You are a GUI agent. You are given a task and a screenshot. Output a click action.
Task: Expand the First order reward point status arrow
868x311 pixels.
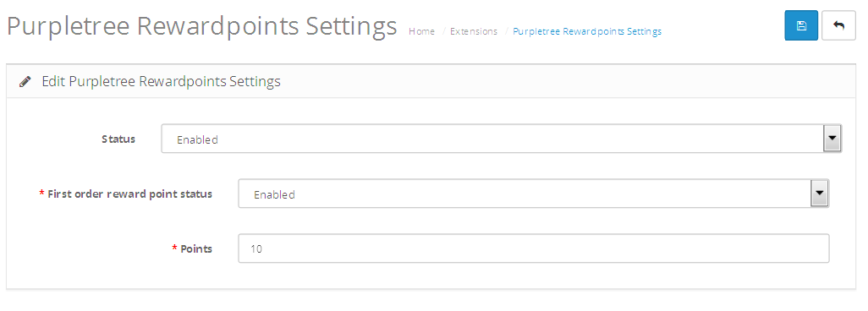pos(819,194)
